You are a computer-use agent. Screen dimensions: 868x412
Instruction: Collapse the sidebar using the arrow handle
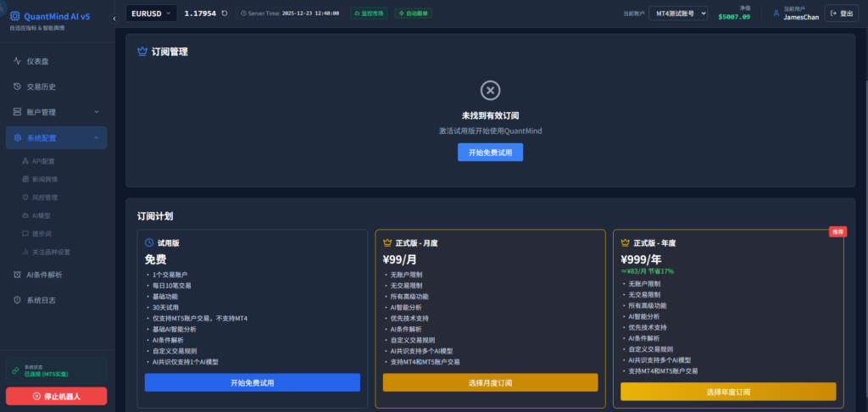[114, 19]
